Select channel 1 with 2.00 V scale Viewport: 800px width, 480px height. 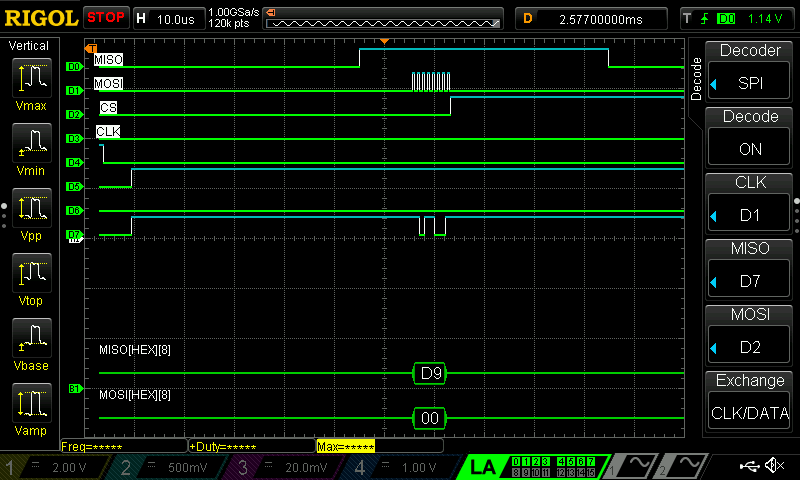(55, 467)
